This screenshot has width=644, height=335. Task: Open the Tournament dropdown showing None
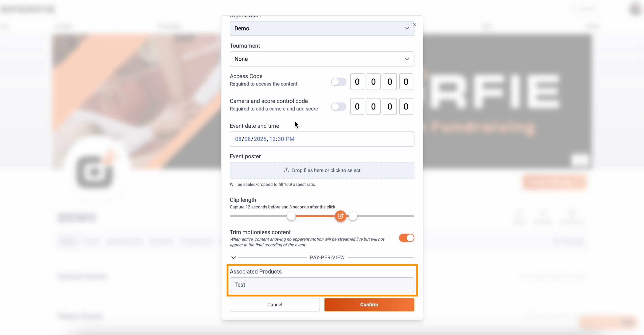(322, 59)
